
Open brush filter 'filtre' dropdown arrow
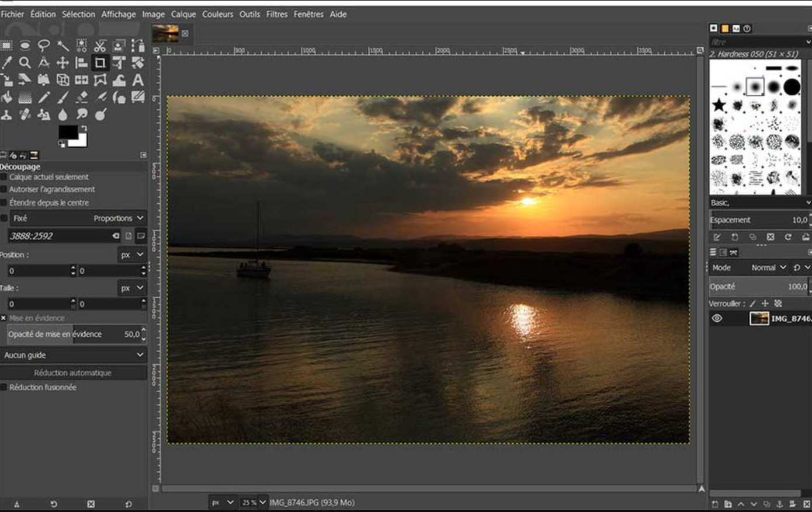808,42
